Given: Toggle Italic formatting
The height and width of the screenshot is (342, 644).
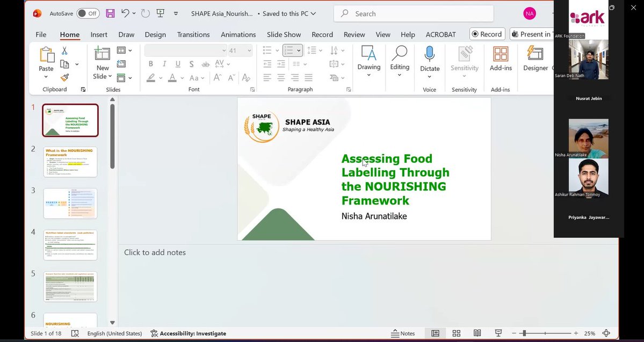Looking at the screenshot, I should [x=164, y=64].
